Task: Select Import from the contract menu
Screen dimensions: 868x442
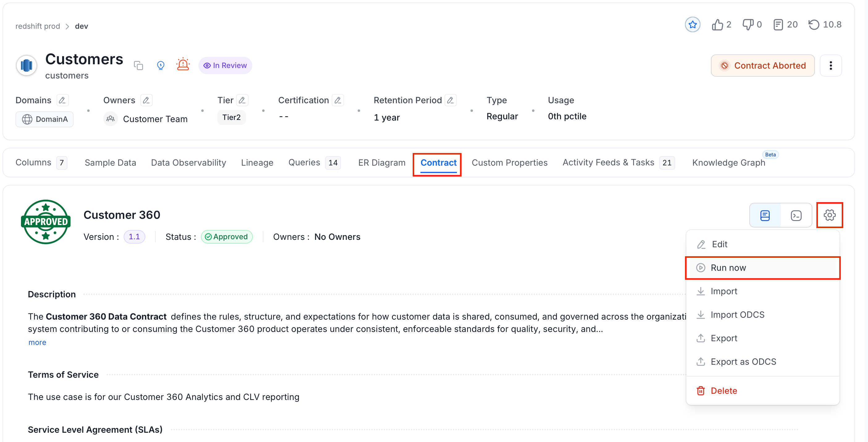Action: pyautogui.click(x=763, y=291)
